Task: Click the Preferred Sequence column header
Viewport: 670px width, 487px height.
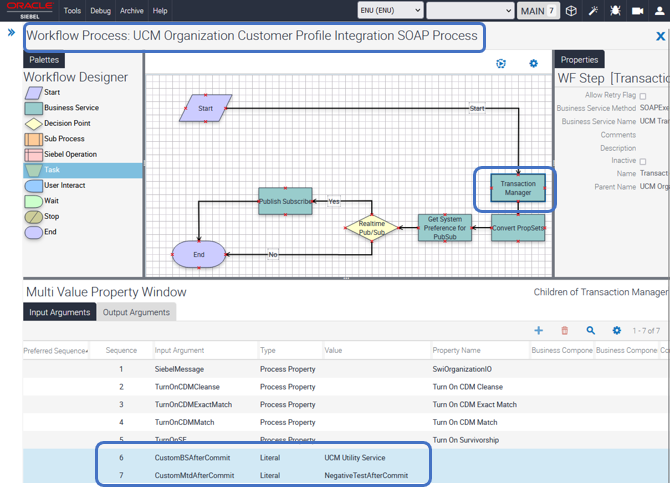Action: click(x=56, y=351)
